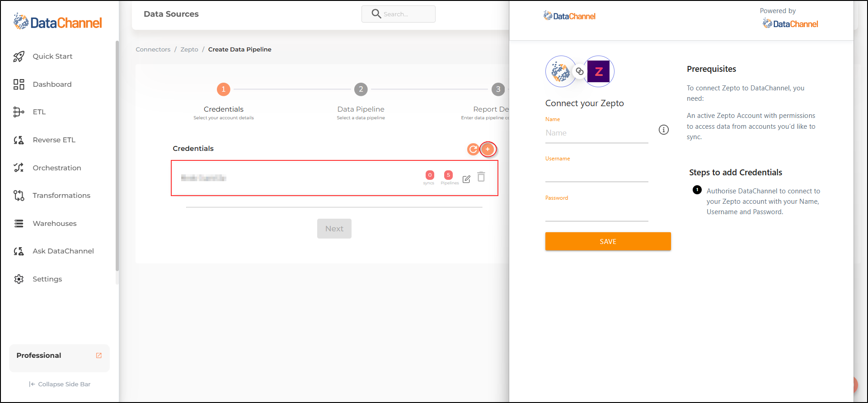Open Reverse ETL menu item
This screenshot has width=868, height=403.
pos(54,140)
